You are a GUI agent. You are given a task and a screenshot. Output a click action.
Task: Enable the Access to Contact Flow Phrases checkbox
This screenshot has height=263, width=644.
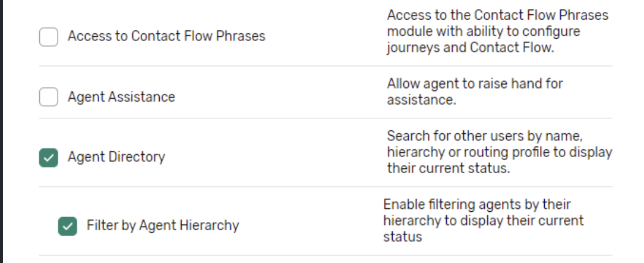coord(49,36)
